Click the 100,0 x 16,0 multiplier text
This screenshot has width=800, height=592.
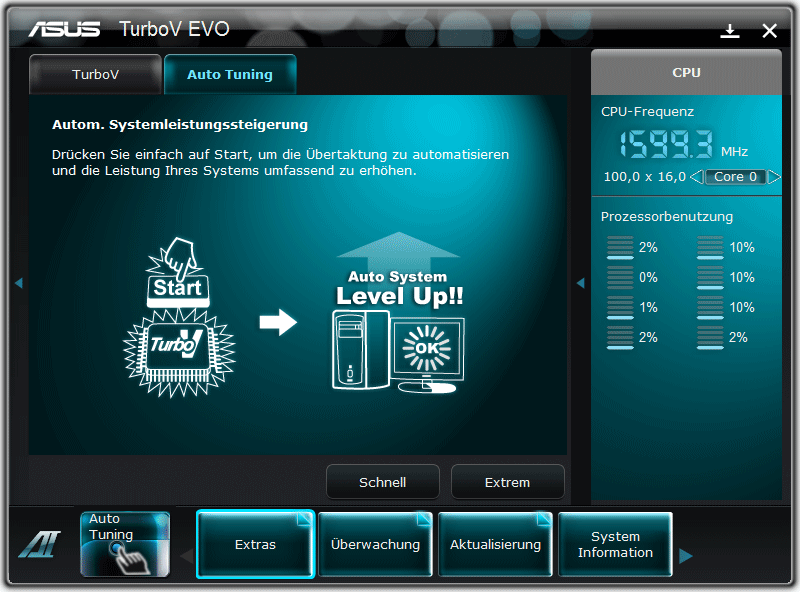coord(644,177)
